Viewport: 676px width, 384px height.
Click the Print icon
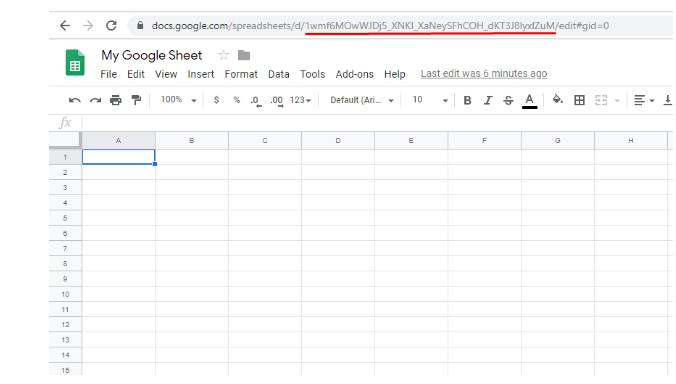(x=116, y=100)
